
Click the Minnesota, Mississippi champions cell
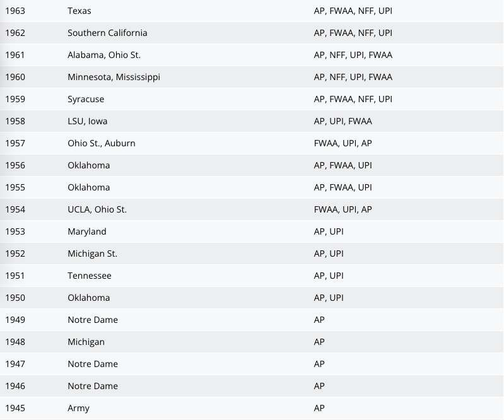(x=114, y=77)
